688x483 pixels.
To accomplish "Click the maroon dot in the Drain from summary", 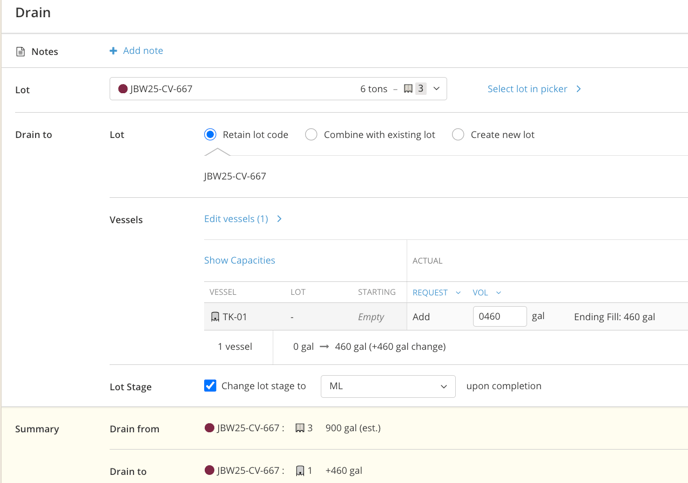I will [209, 428].
